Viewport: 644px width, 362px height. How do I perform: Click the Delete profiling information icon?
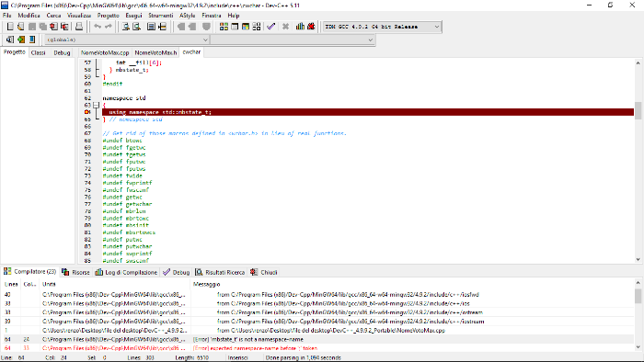[x=311, y=27]
